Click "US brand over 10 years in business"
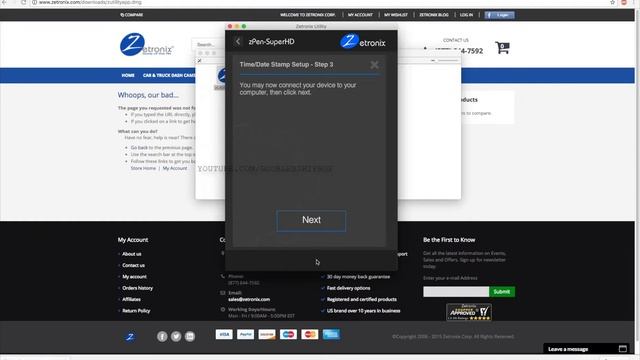The width and height of the screenshot is (640, 360). point(363,311)
